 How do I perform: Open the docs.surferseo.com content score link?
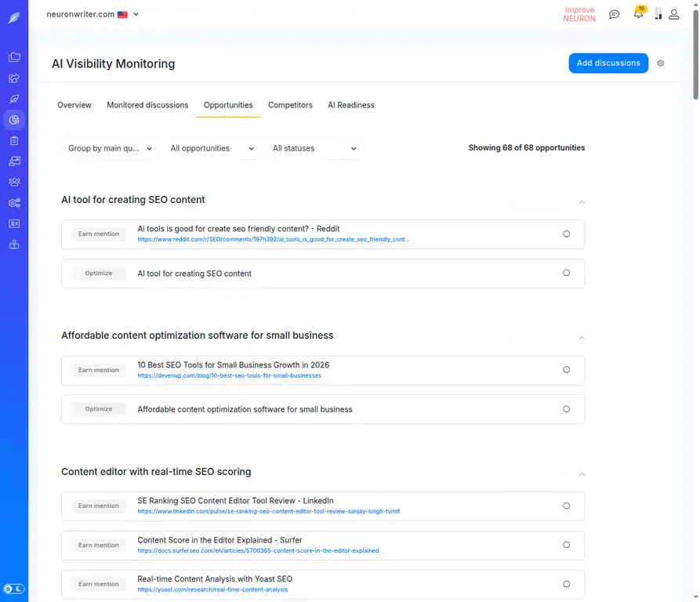258,551
